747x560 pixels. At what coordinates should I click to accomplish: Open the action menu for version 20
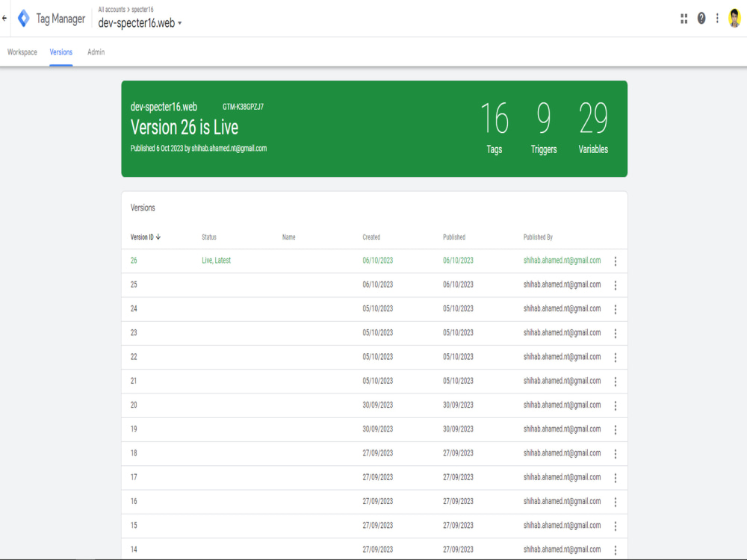tap(615, 405)
